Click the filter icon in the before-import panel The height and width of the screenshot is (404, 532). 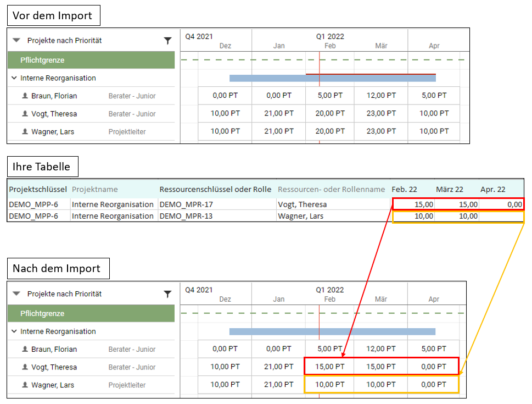coord(167,41)
